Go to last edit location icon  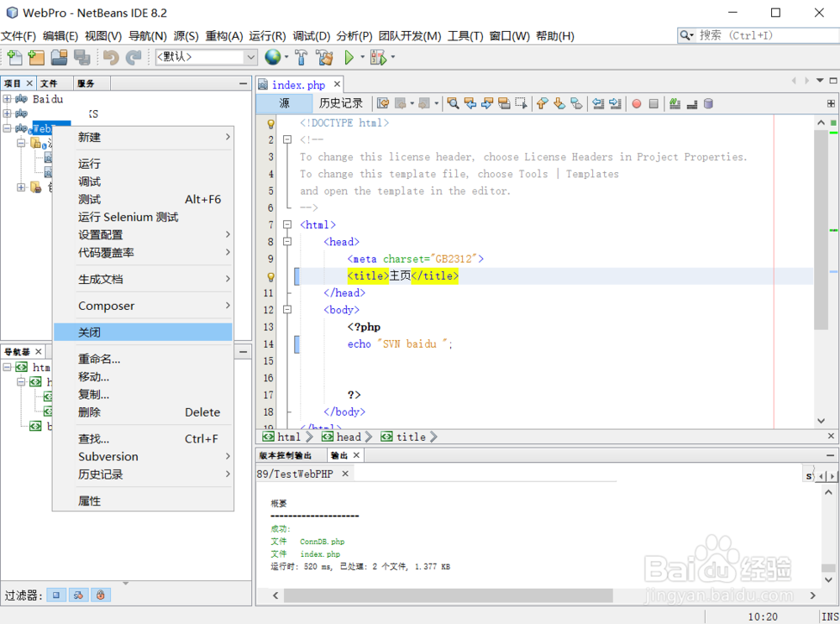[x=383, y=103]
